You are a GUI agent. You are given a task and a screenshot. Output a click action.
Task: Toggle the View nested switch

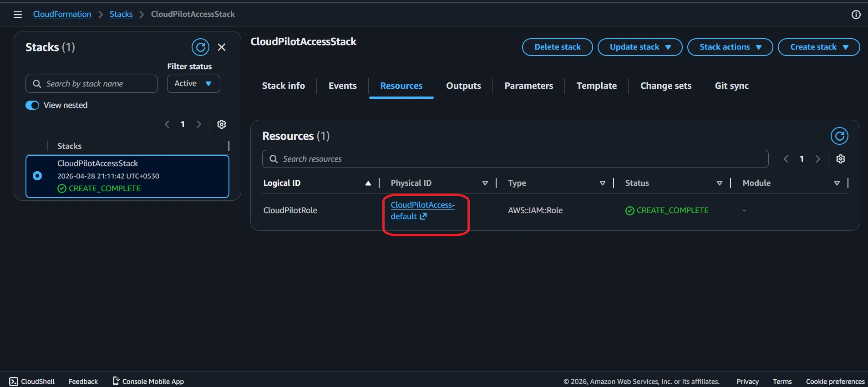click(x=32, y=105)
